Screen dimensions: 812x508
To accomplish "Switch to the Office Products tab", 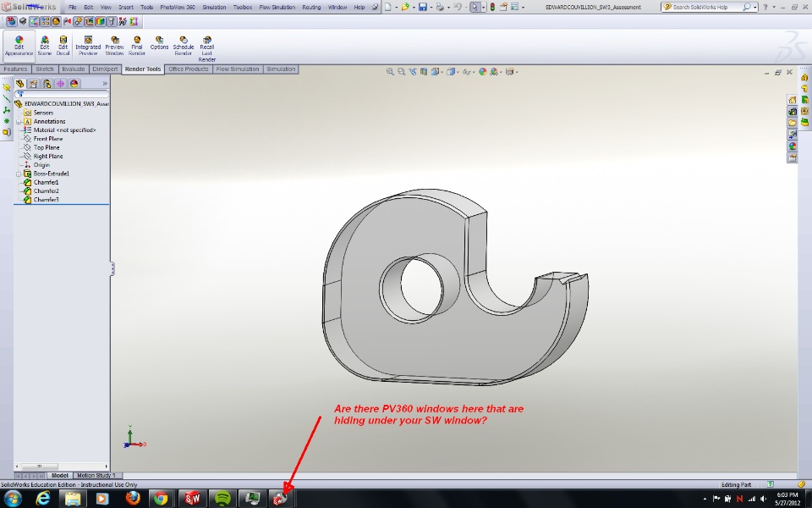I will click(x=189, y=69).
